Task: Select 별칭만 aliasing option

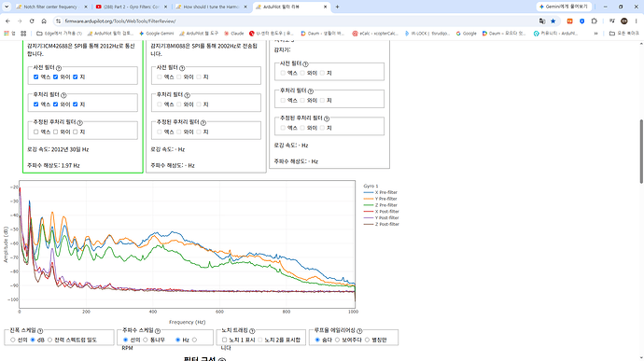Action: [367, 340]
